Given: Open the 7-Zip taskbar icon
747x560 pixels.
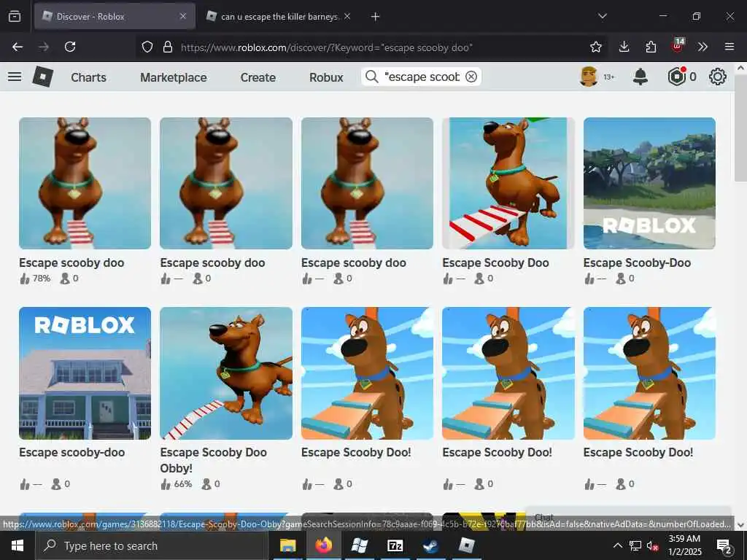Looking at the screenshot, I should 395,545.
